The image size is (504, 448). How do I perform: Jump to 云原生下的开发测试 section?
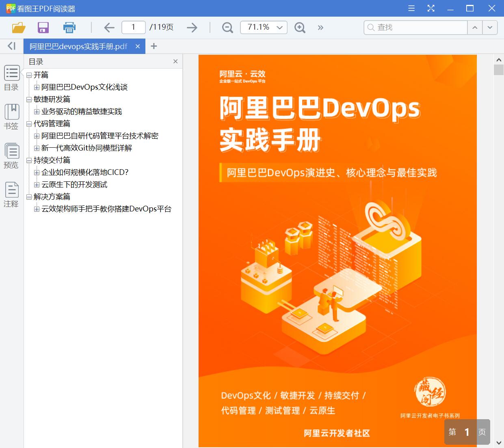[74, 184]
